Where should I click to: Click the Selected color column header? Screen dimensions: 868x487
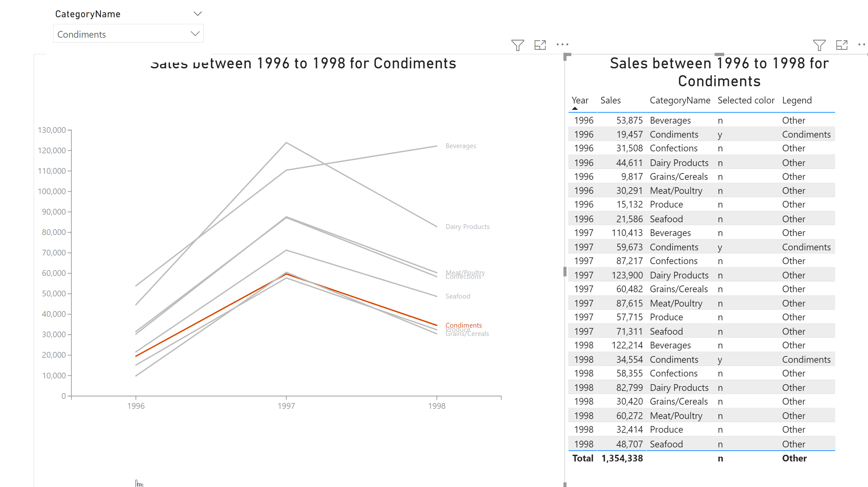coord(746,100)
